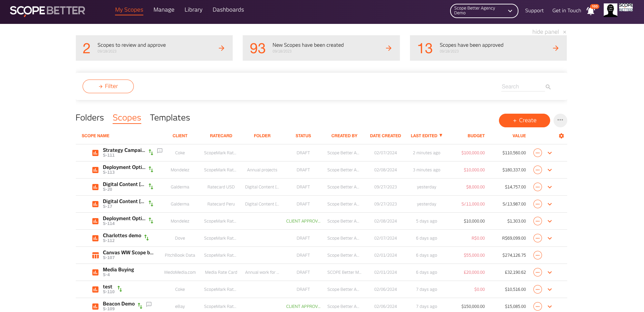Click the Get in Touch link
644x312 pixels.
tap(567, 11)
